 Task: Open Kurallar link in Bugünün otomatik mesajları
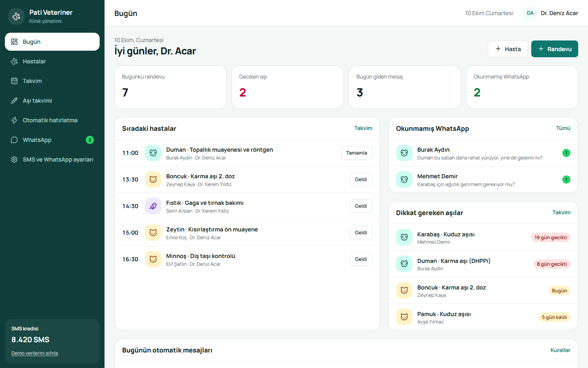pyautogui.click(x=560, y=350)
